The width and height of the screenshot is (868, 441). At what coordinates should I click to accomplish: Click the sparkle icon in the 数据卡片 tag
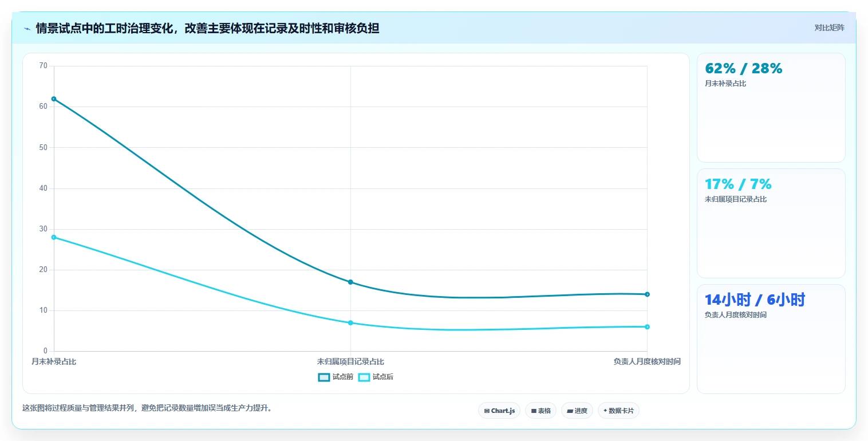[x=605, y=411]
